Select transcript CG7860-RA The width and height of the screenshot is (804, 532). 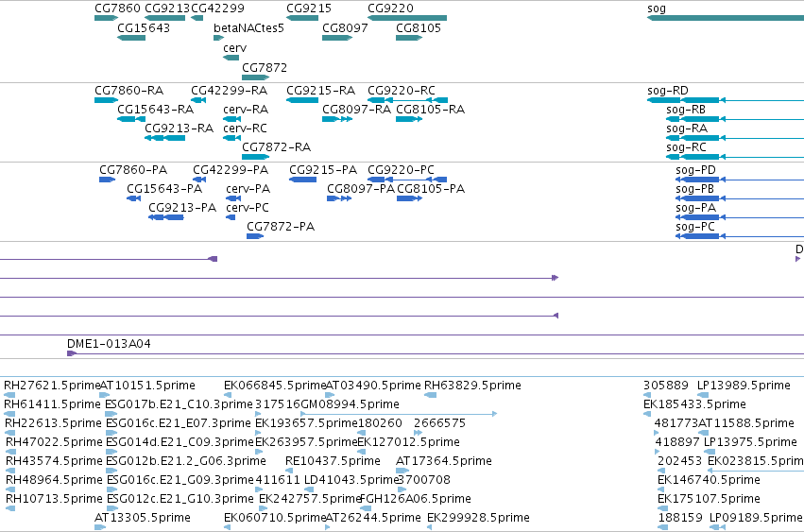click(107, 100)
